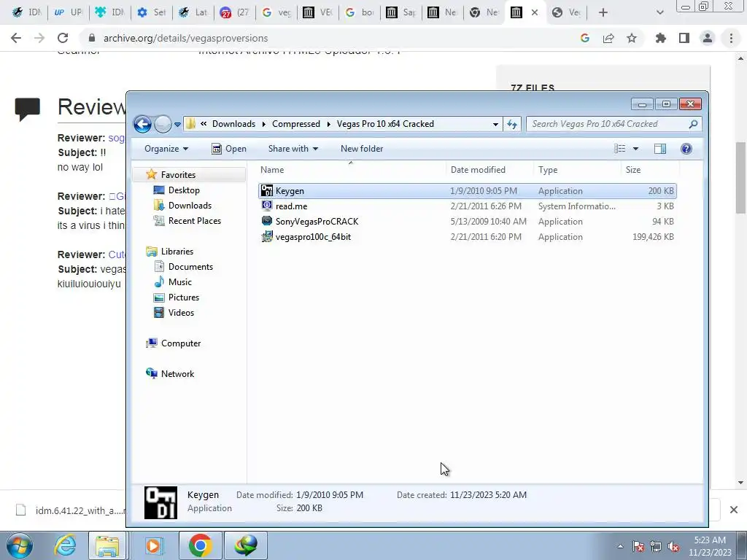Refresh the Explorer folder view

[512, 124]
